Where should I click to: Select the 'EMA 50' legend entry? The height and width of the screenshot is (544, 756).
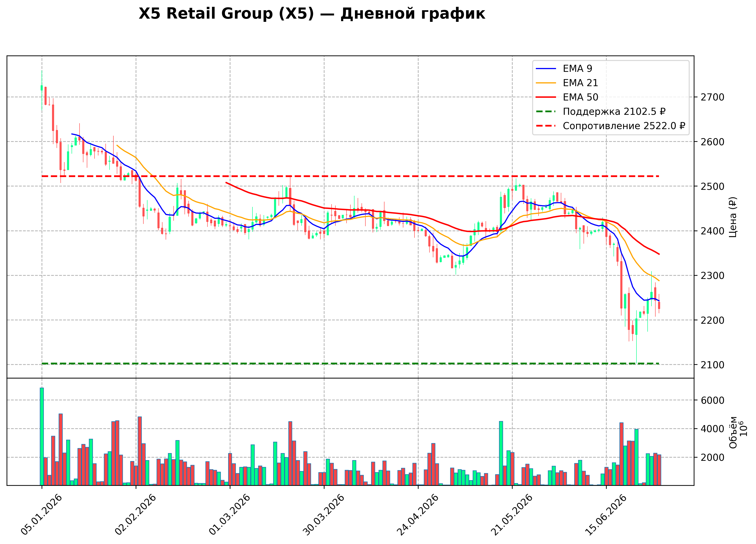(x=580, y=97)
